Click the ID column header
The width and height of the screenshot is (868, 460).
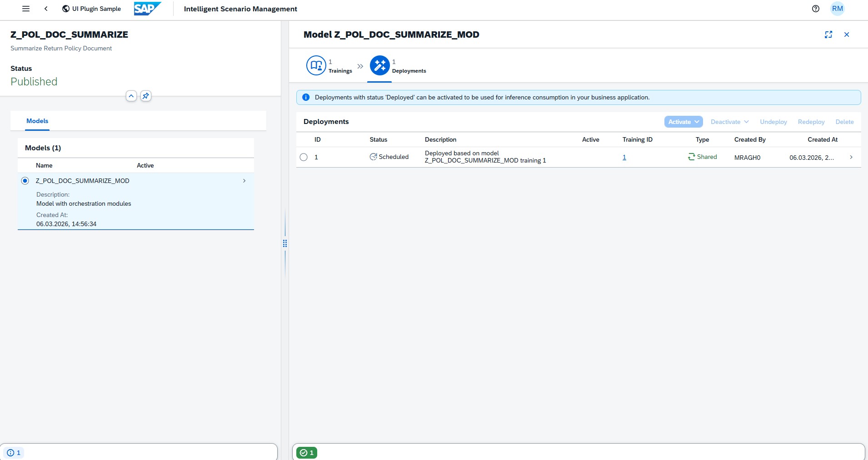coord(318,139)
